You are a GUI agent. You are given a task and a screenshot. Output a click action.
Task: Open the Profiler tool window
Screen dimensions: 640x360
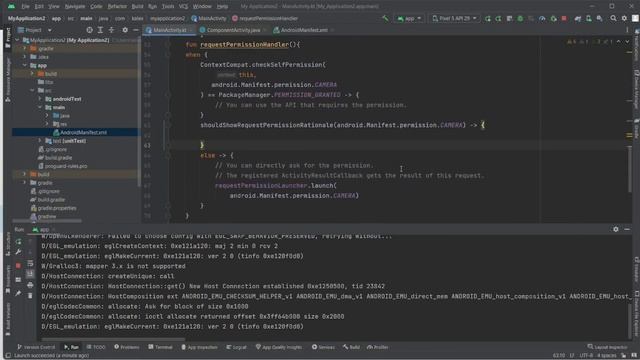pyautogui.click(x=378, y=347)
